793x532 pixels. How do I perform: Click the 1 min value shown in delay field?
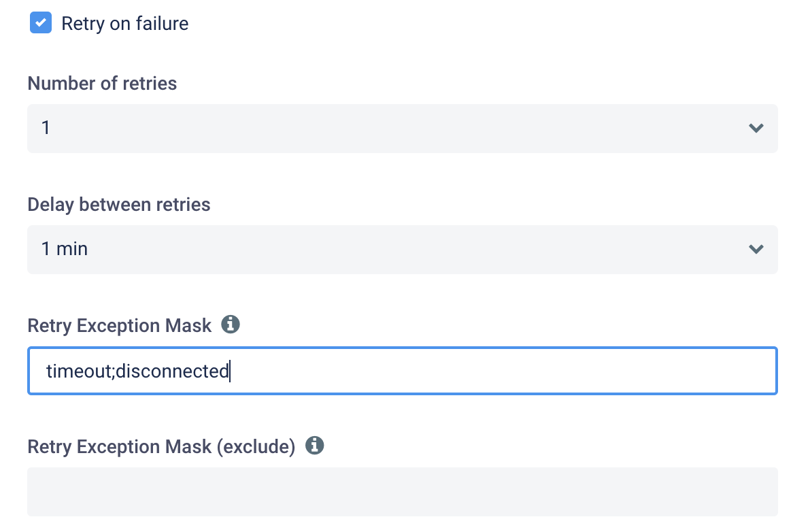[x=64, y=249]
